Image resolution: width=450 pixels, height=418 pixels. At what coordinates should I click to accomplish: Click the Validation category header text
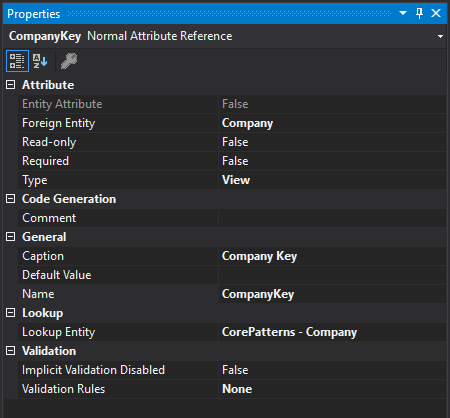[49, 351]
